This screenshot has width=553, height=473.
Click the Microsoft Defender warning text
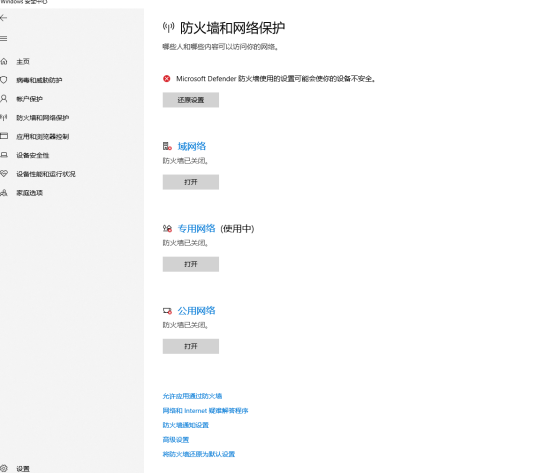[x=276, y=79]
